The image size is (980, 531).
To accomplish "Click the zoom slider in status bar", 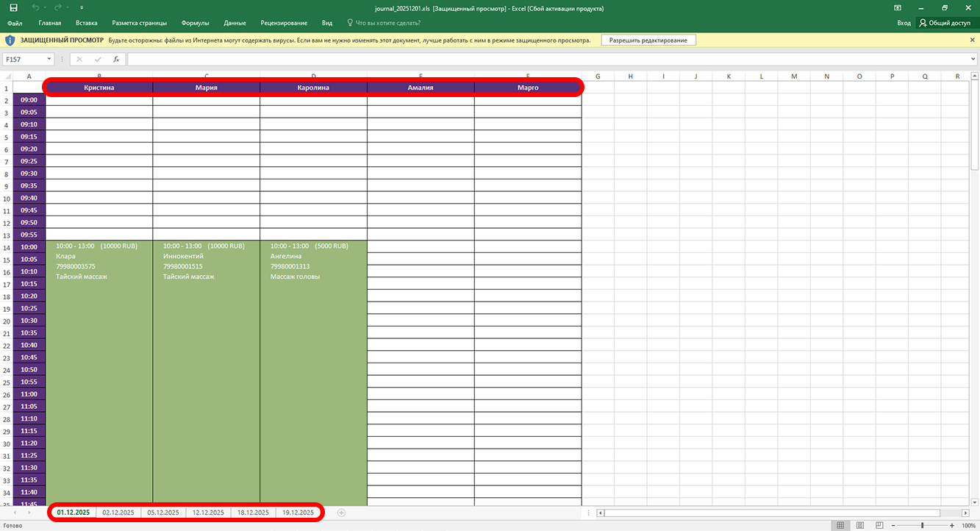I will point(922,526).
